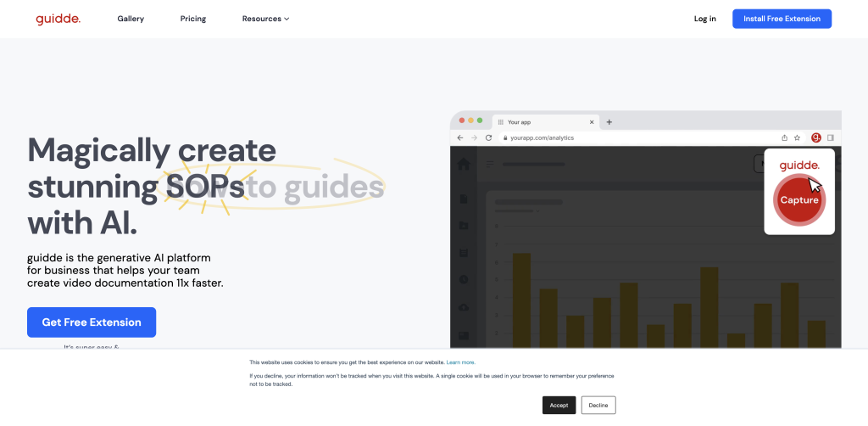
Task: Click the mock browser reload icon
Action: tap(488, 137)
